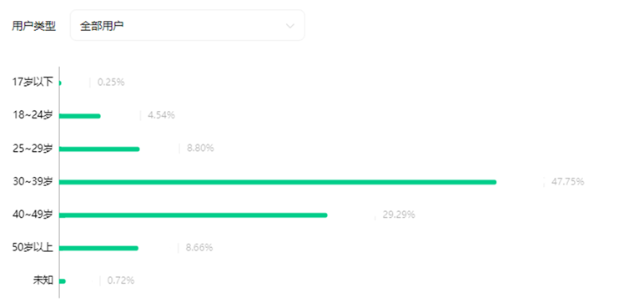The height and width of the screenshot is (303, 644).
Task: Click the 29.29% value label
Action: click(399, 215)
